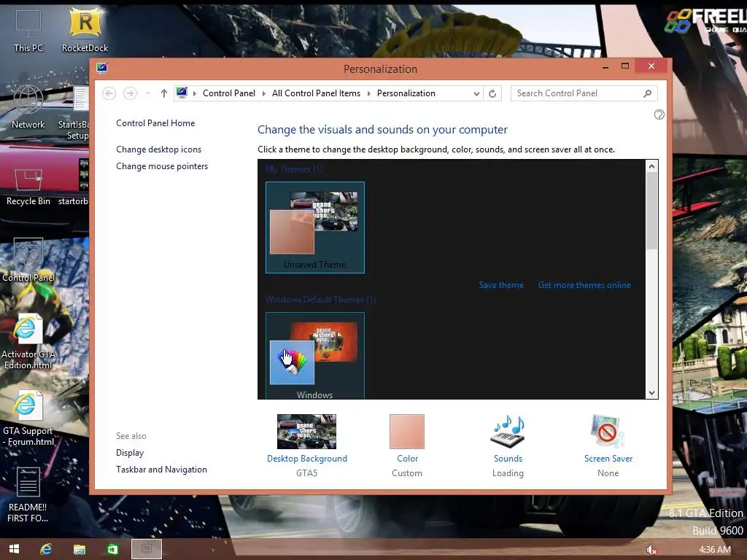Expand the address bar history dropdown
This screenshot has width=747, height=560.
click(x=476, y=94)
